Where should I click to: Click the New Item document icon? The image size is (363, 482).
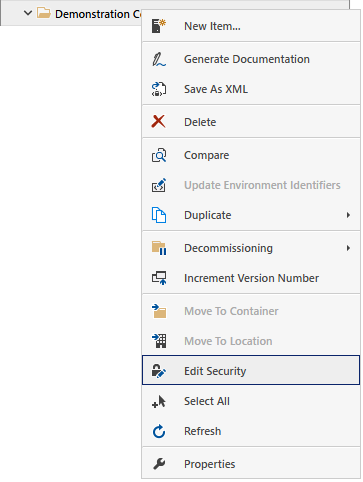[x=159, y=26]
